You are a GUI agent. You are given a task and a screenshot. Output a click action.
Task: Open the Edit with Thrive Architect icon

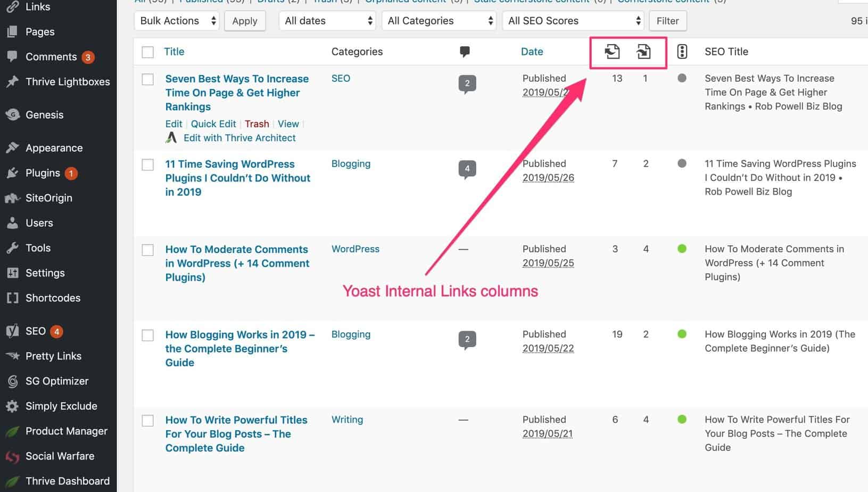coord(171,137)
